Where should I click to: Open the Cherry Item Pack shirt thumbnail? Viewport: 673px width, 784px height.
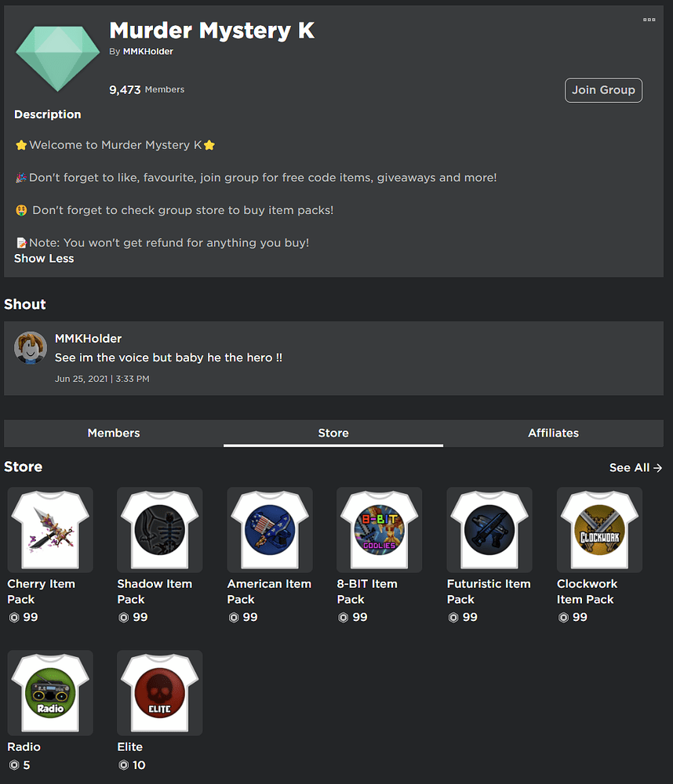[x=49, y=529]
